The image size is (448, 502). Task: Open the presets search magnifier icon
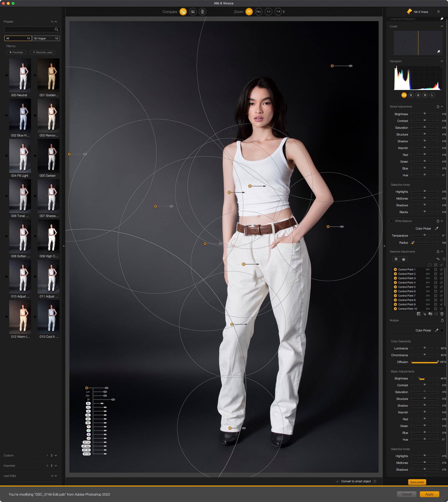click(56, 30)
